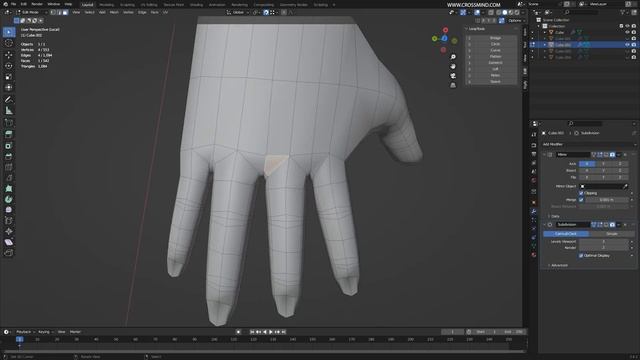Toggle the camera view icon
Viewport: 640px width, 360px height.
[453, 76]
